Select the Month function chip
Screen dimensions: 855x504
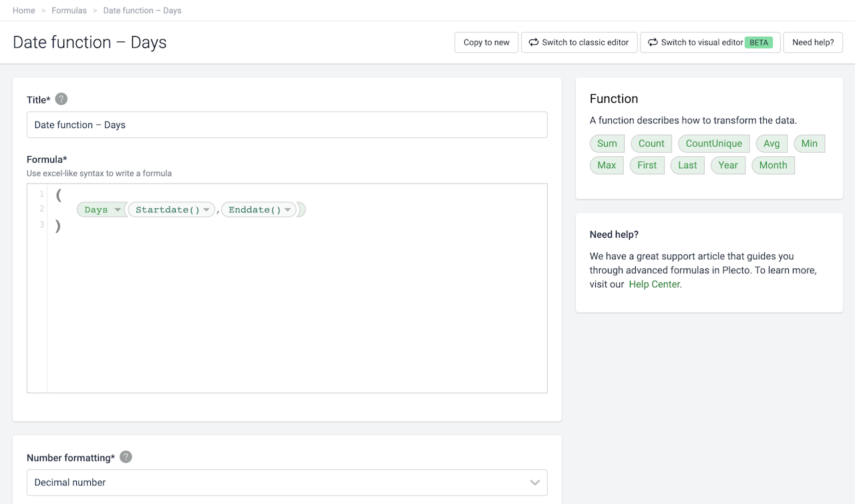[773, 166]
